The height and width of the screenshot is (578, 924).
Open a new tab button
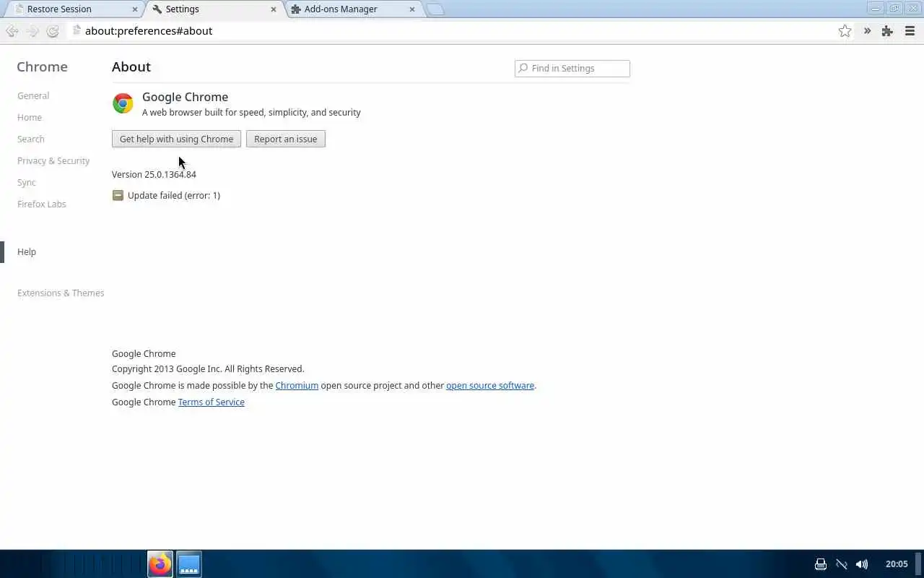(435, 9)
